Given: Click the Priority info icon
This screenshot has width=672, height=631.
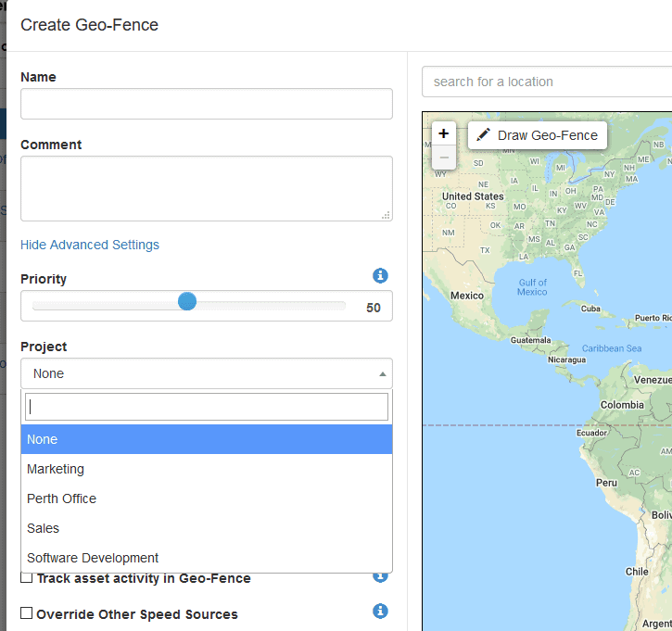Looking at the screenshot, I should point(380,275).
